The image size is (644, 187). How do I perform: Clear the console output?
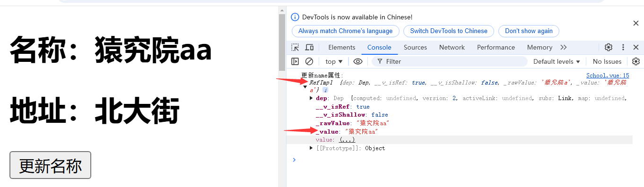[x=309, y=61]
